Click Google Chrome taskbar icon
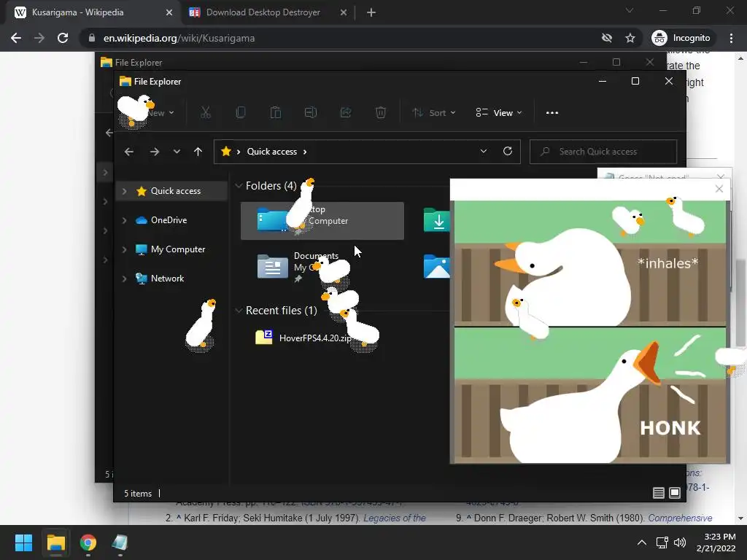The image size is (747, 560). click(x=88, y=542)
